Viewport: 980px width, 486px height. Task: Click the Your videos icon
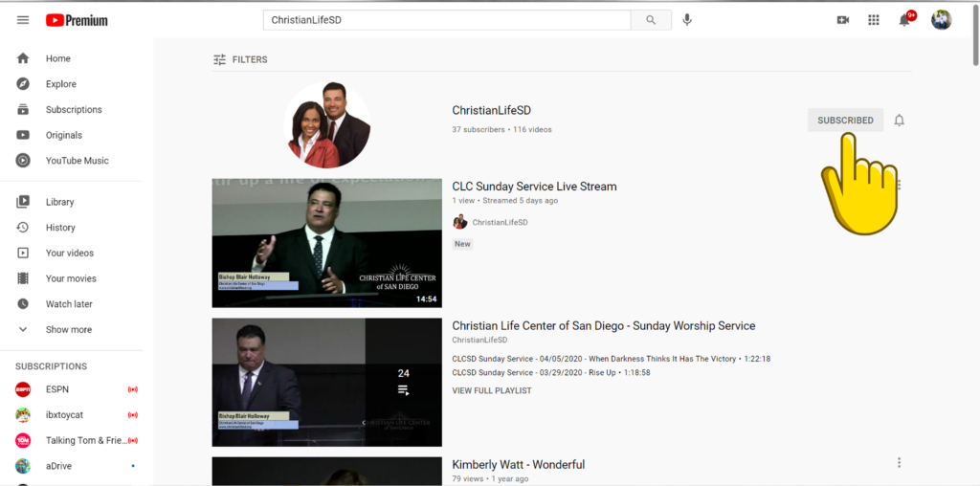(23, 254)
